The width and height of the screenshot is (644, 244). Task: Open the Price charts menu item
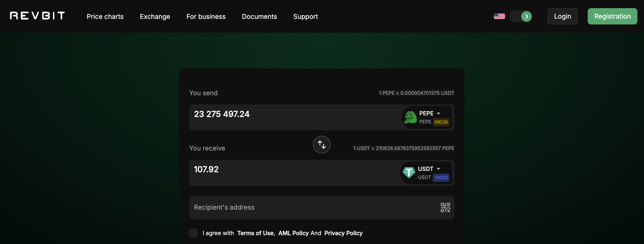(x=105, y=17)
